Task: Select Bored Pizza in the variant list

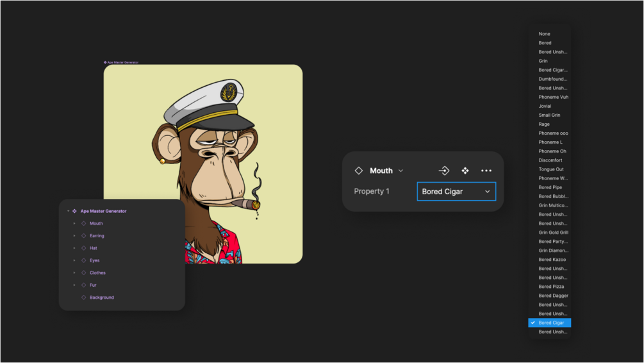Action: tap(550, 287)
